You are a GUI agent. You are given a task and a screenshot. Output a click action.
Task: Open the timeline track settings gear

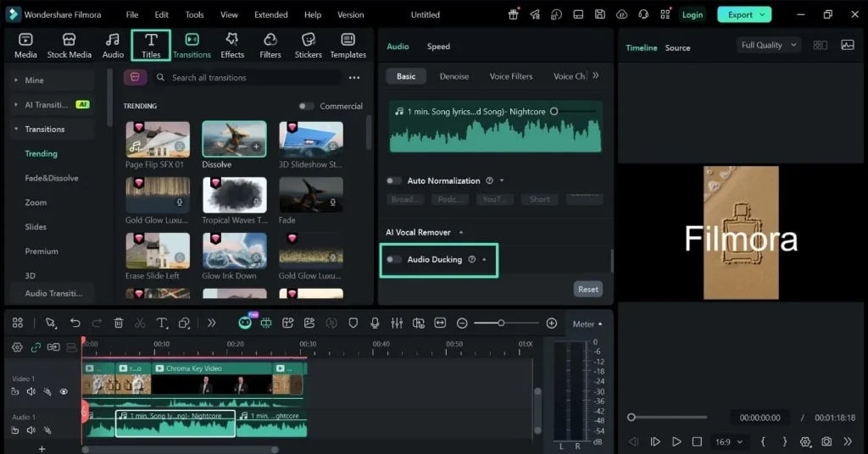(17, 347)
